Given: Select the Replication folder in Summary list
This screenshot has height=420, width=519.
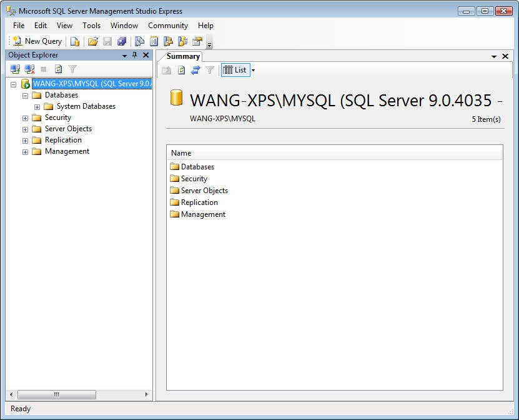Looking at the screenshot, I should (199, 202).
